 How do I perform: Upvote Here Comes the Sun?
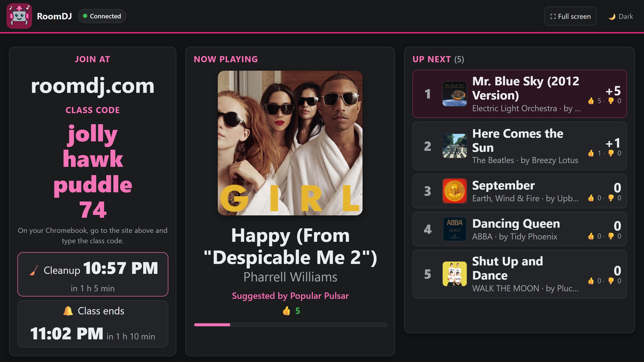[x=591, y=153]
